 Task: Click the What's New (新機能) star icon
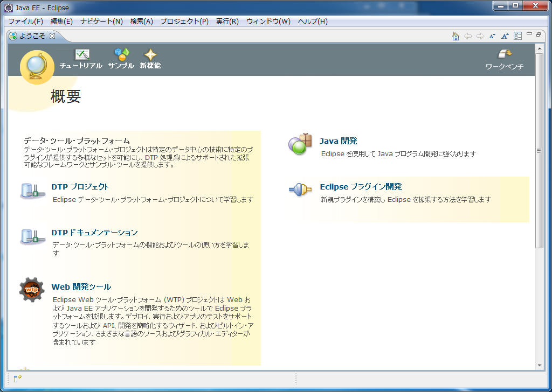click(x=150, y=55)
